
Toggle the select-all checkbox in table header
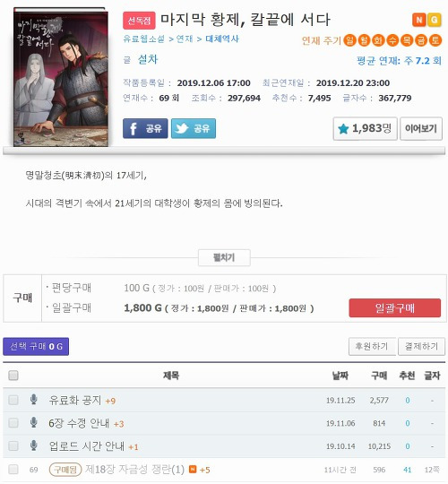(x=13, y=376)
